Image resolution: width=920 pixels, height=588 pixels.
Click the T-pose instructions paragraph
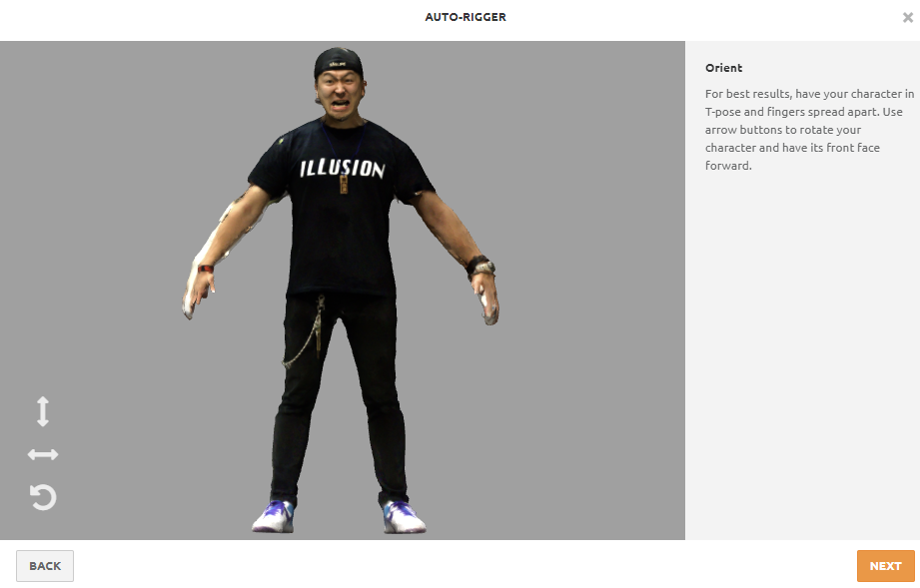click(x=809, y=130)
